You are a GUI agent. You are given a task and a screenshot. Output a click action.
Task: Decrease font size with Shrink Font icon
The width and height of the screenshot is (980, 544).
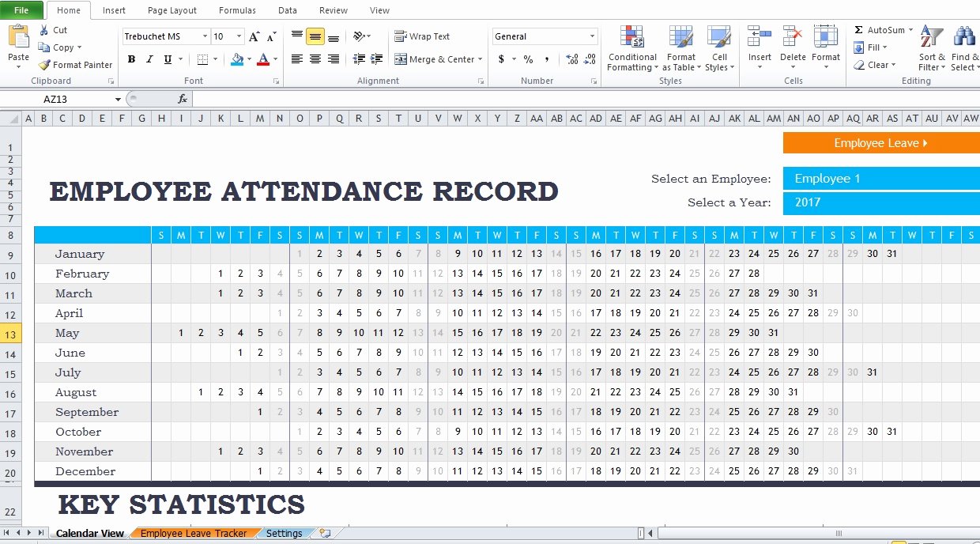pos(271,36)
